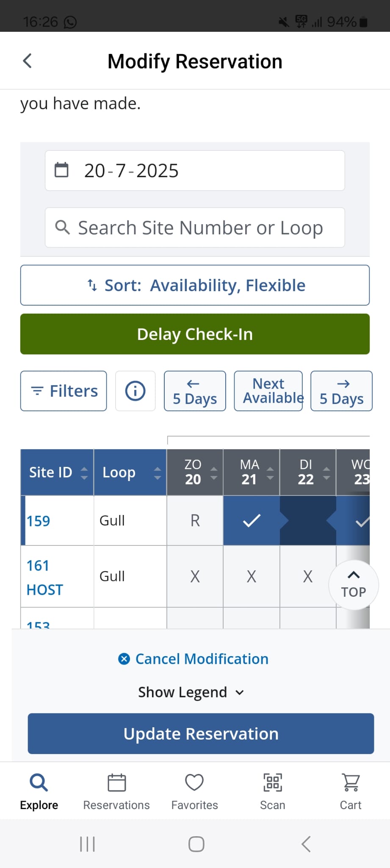This screenshot has height=868, width=390.
Task: Open the Scan QR tab
Action: pyautogui.click(x=272, y=791)
